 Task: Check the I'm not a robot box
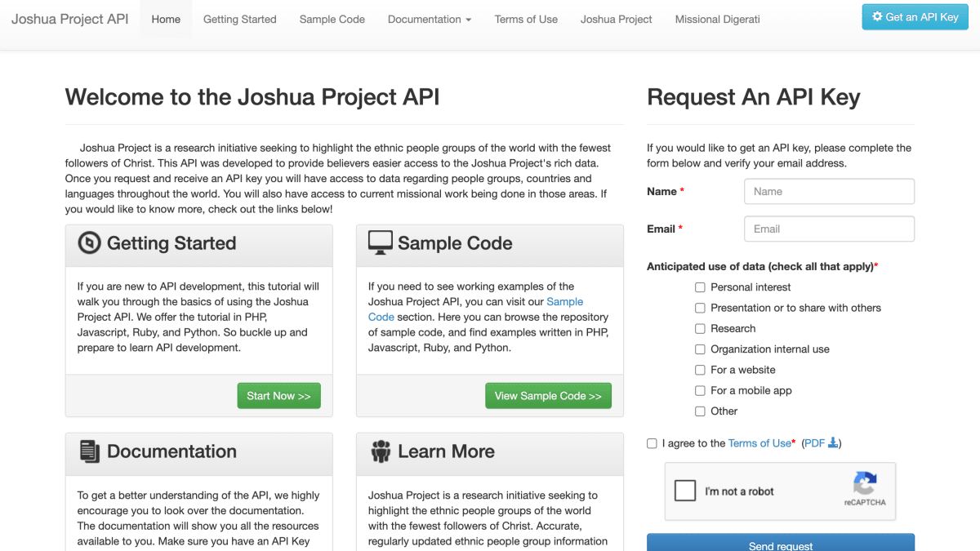coord(684,491)
